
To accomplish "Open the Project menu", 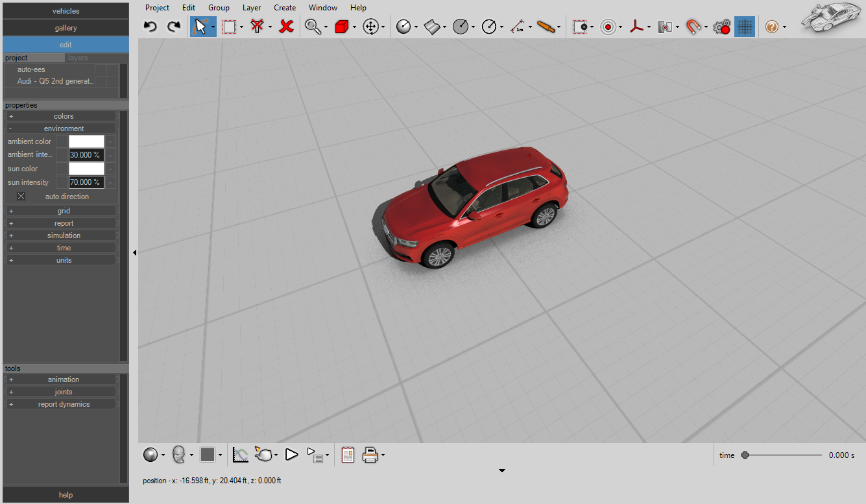I will pyautogui.click(x=157, y=8).
